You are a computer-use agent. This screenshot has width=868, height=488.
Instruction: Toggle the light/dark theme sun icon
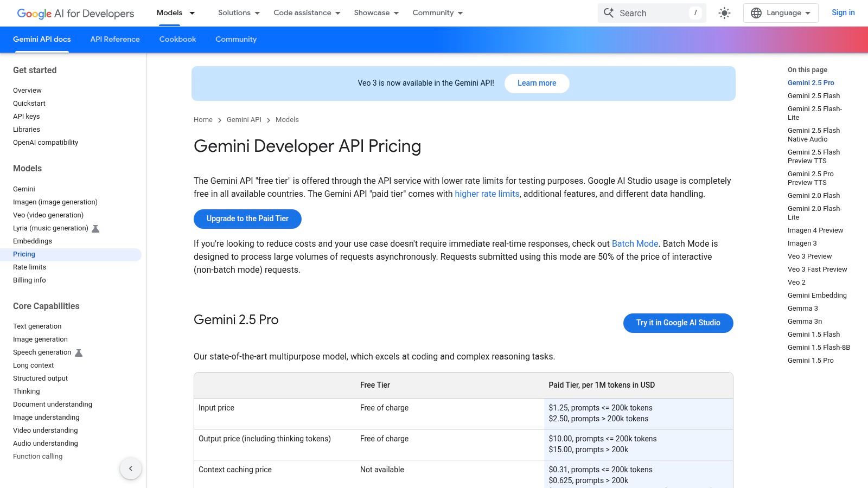(x=724, y=13)
